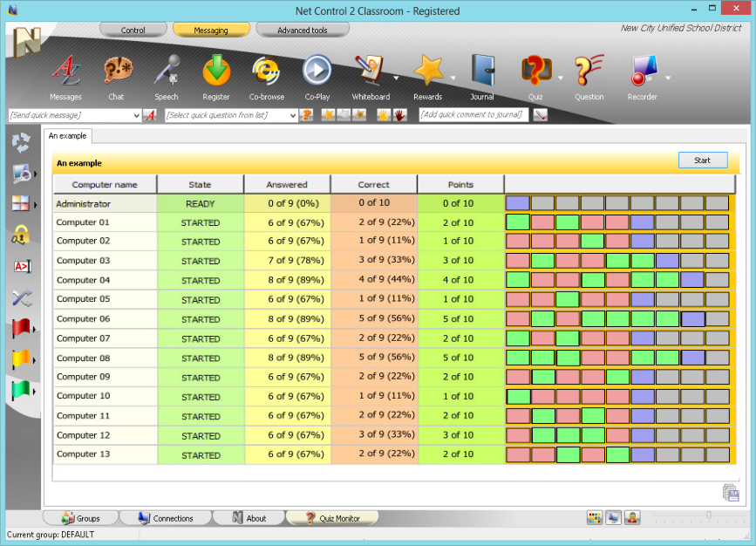Viewport: 756px width, 546px height.
Task: Click the refresh arrows sidebar icon
Action: pyautogui.click(x=21, y=143)
